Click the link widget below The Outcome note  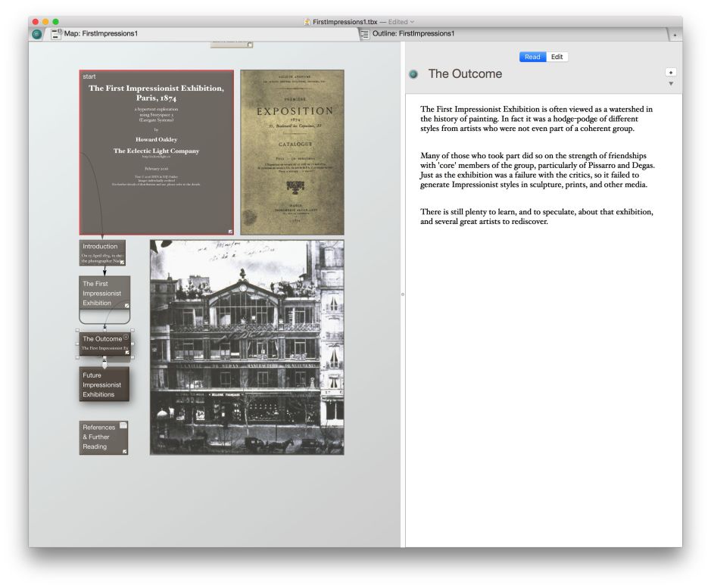[x=104, y=364]
